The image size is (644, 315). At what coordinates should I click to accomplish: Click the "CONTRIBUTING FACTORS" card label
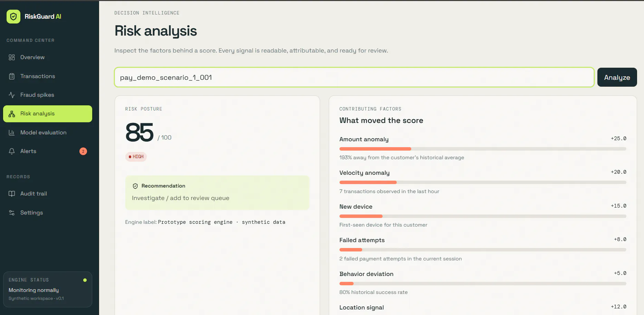tap(370, 109)
